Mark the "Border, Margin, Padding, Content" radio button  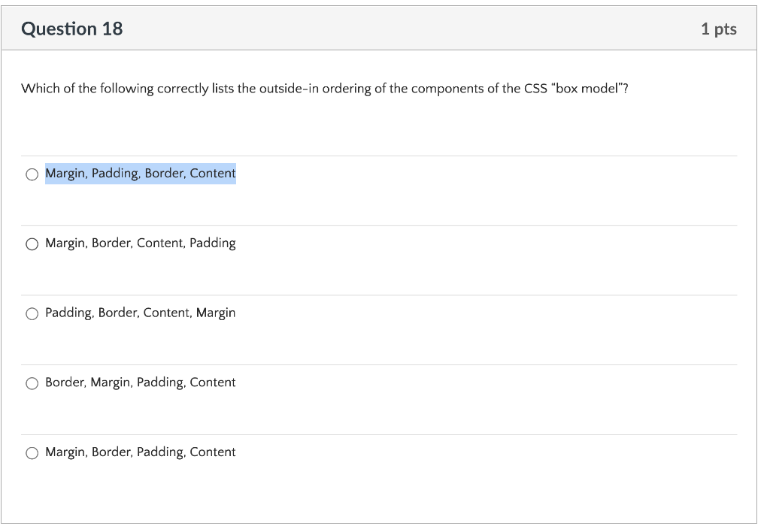[x=32, y=383]
